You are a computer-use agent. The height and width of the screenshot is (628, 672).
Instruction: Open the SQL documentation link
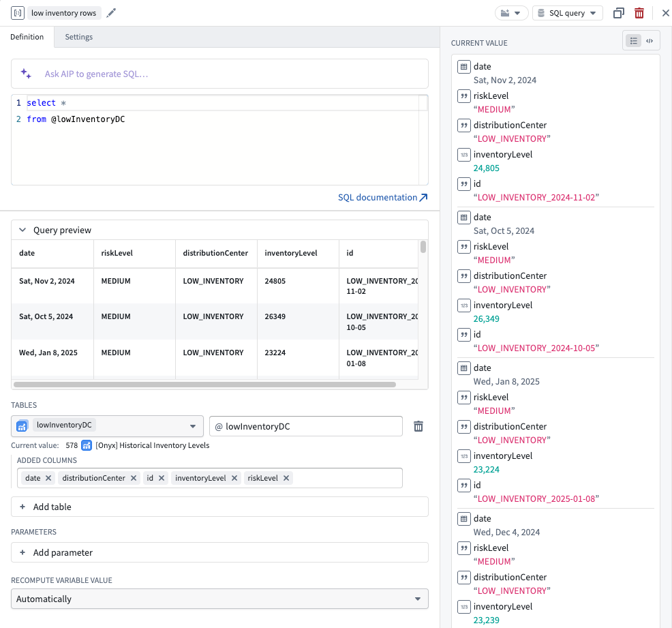pyautogui.click(x=383, y=197)
